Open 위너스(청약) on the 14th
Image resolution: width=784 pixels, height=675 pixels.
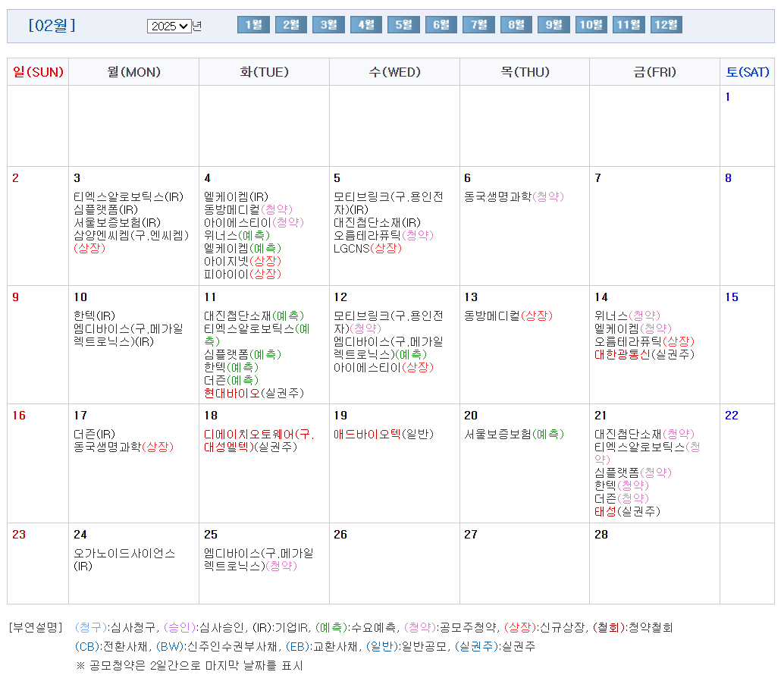tap(628, 316)
